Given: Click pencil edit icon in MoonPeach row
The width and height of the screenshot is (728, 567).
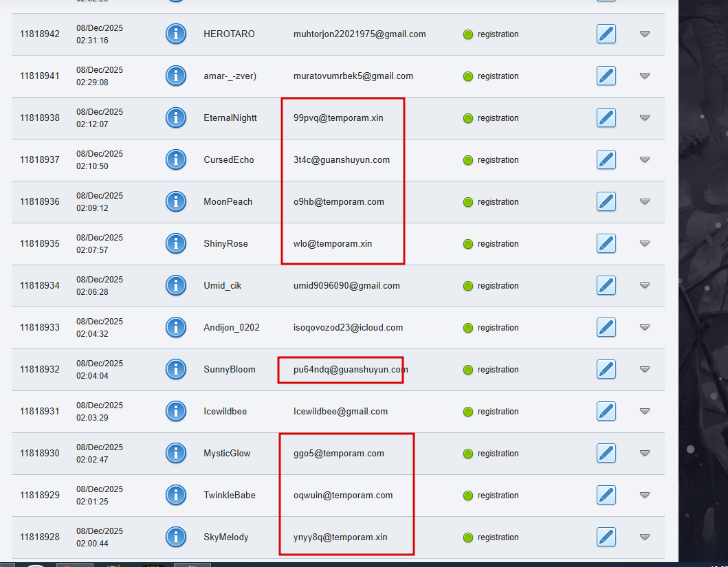Looking at the screenshot, I should pyautogui.click(x=606, y=201).
